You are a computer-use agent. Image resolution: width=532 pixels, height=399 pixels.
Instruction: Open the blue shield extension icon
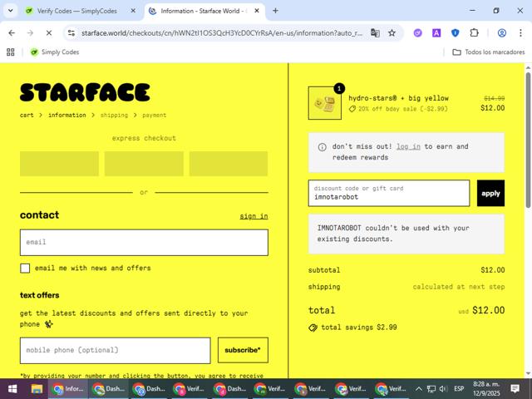pos(455,33)
